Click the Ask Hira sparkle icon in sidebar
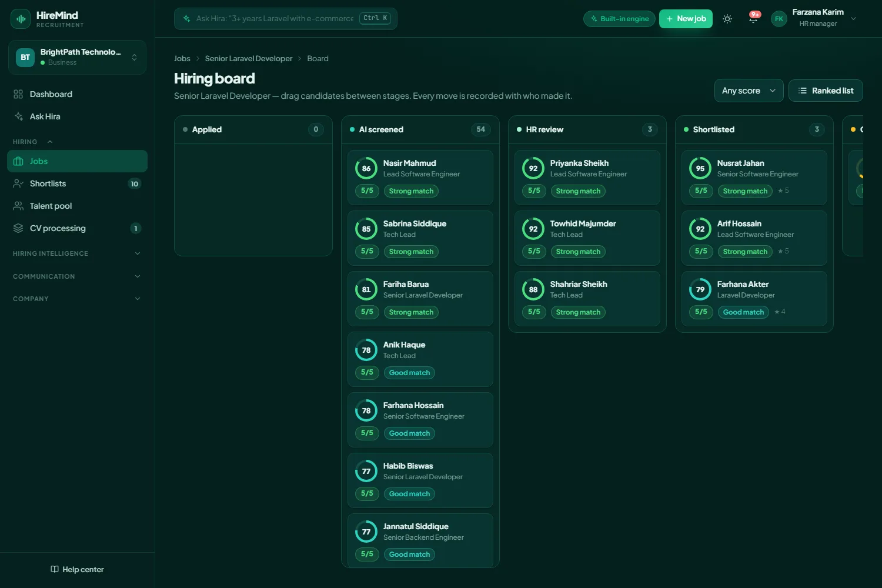882x588 pixels. pos(18,116)
